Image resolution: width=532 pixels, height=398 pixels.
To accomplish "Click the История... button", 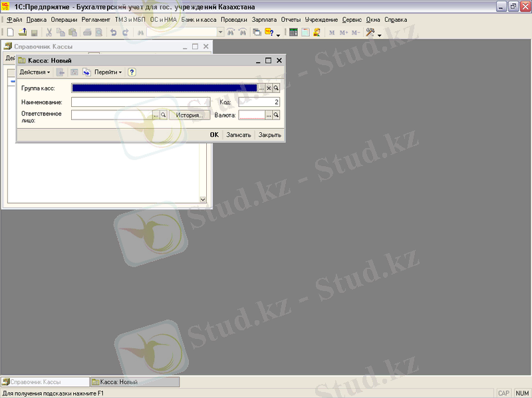I will (190, 115).
